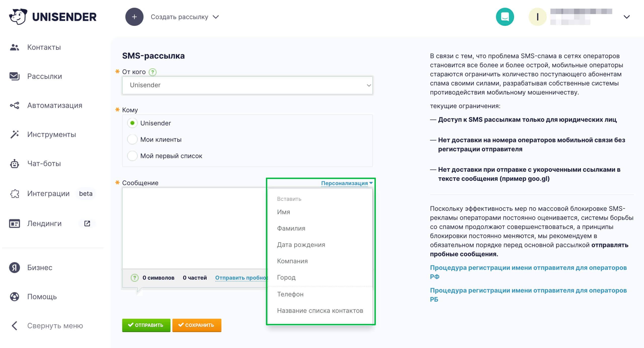Open Чат-боты using the robot icon
The image size is (644, 348).
pos(14,164)
